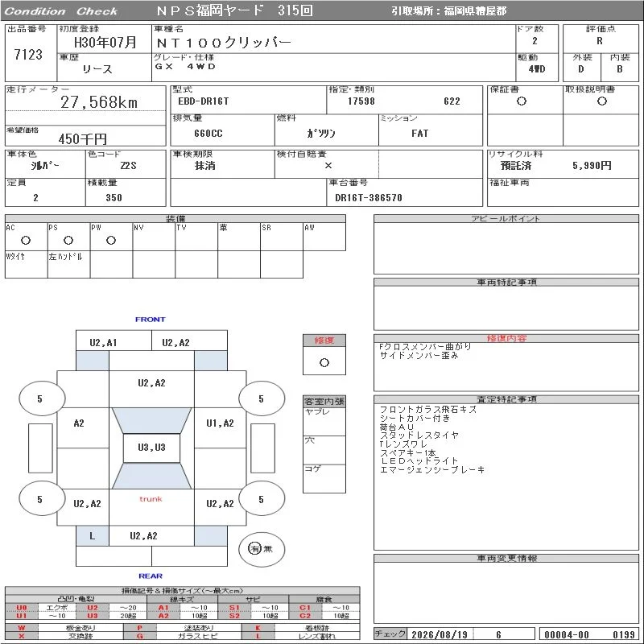Screen dimensions: 644x644
Task: Click the 保証書 warranty circle mark
Action: (x=522, y=101)
